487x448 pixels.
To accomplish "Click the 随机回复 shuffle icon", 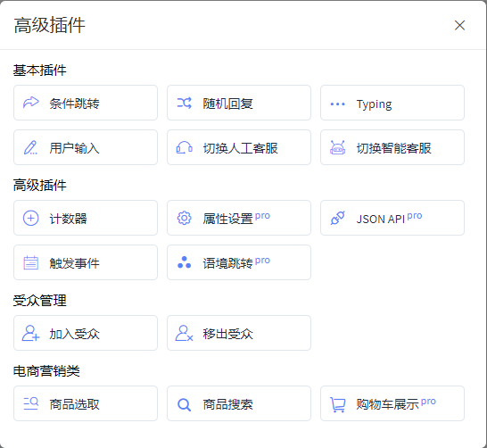I will [x=184, y=103].
